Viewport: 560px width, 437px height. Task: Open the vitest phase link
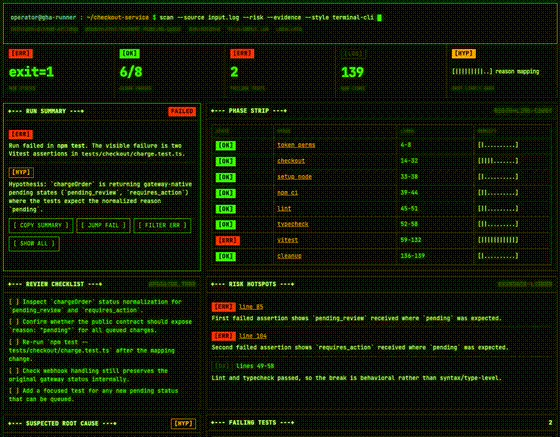click(x=287, y=240)
